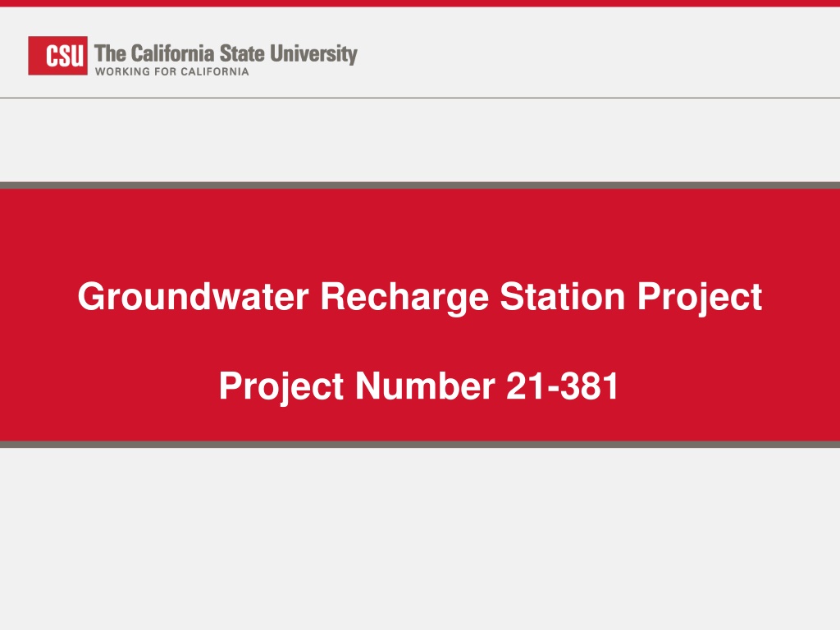Select the word "Project" before "Number"
This screenshot has width=840, height=630.
282,386
